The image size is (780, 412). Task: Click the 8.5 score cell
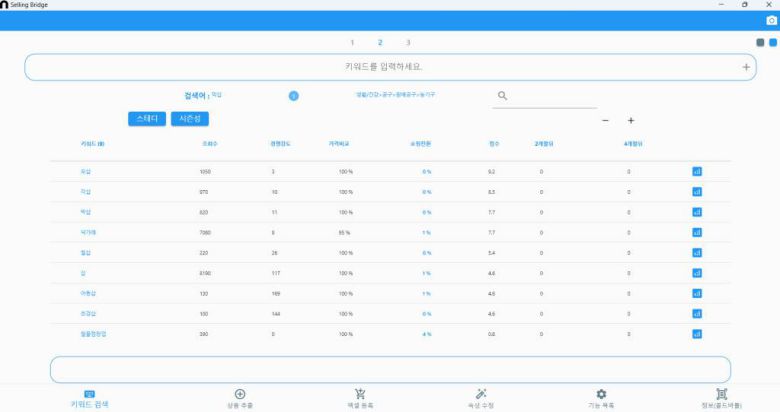tap(491, 192)
